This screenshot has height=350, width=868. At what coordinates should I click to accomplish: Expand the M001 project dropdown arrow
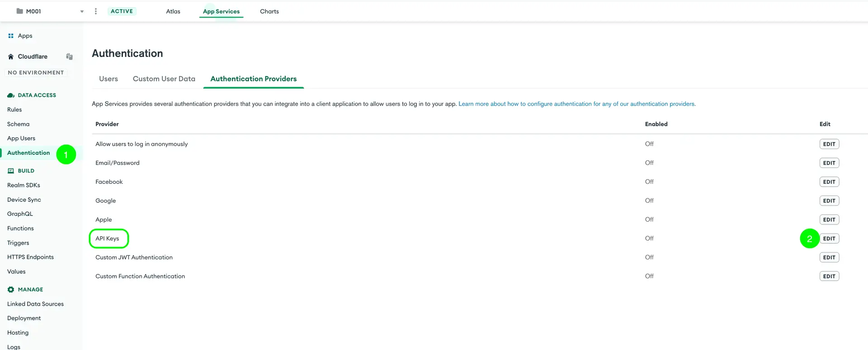pos(82,12)
